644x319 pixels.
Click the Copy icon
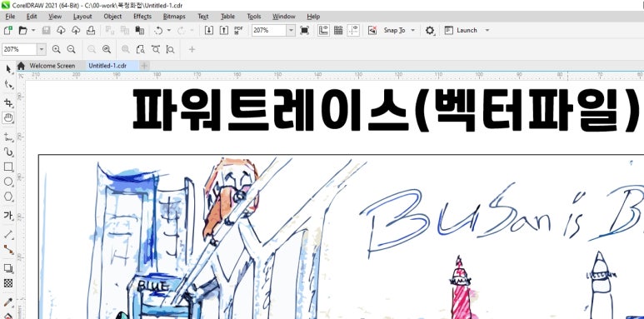[x=124, y=30]
